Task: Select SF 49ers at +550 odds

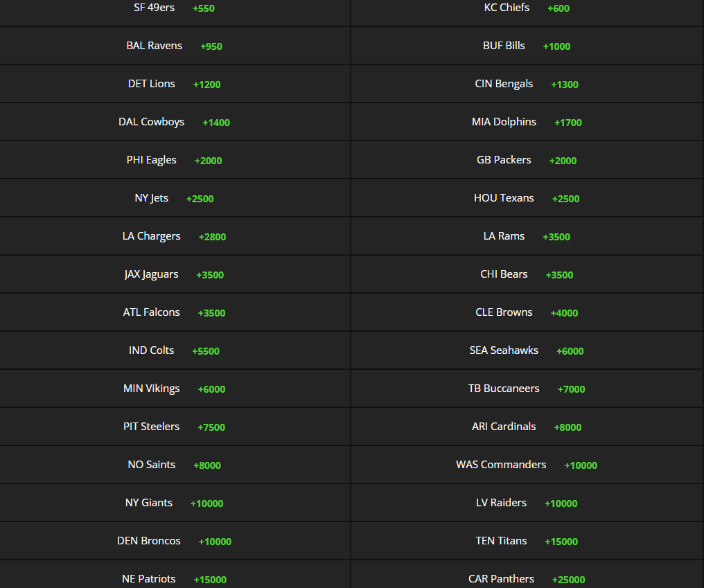Action: click(175, 8)
